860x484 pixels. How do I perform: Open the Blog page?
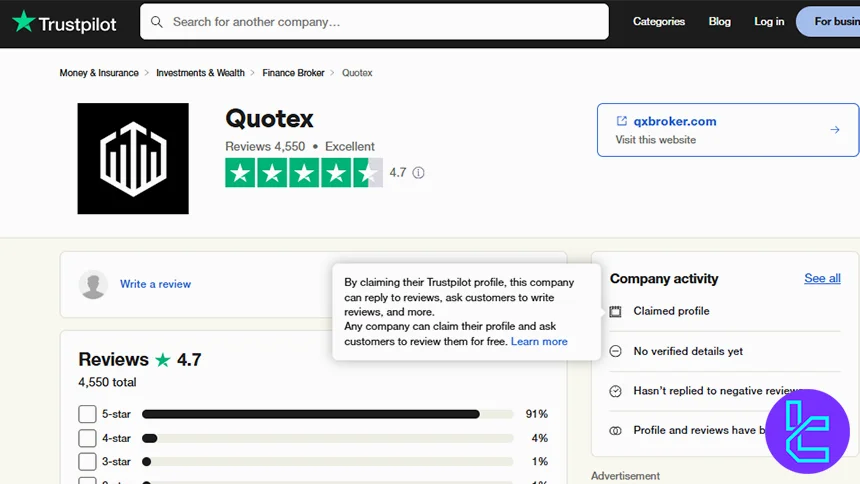(720, 21)
